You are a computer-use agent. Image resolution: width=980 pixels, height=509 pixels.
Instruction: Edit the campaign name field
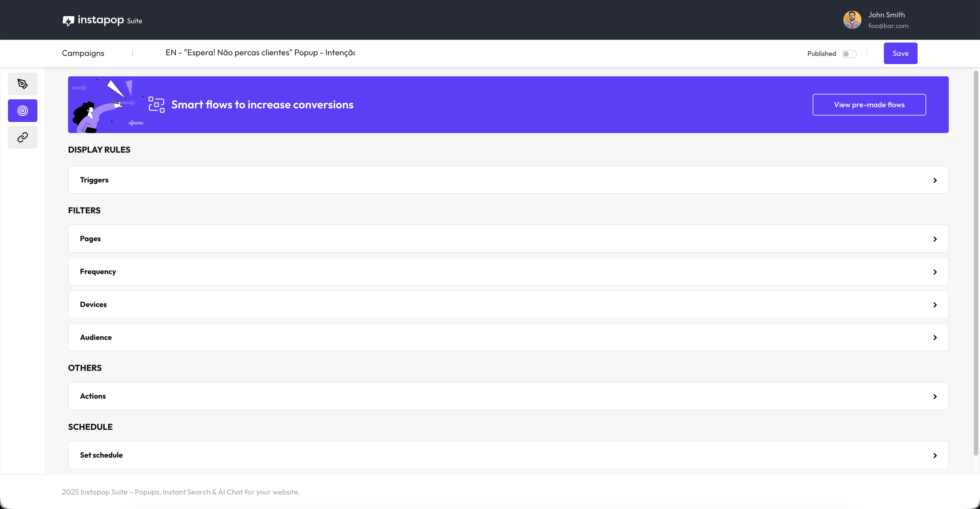tap(260, 53)
